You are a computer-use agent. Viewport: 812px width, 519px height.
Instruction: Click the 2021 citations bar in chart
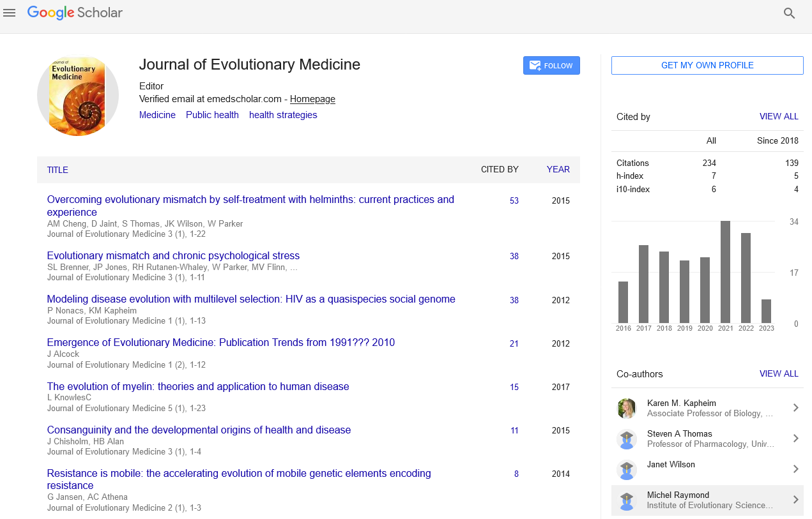pyautogui.click(x=725, y=272)
